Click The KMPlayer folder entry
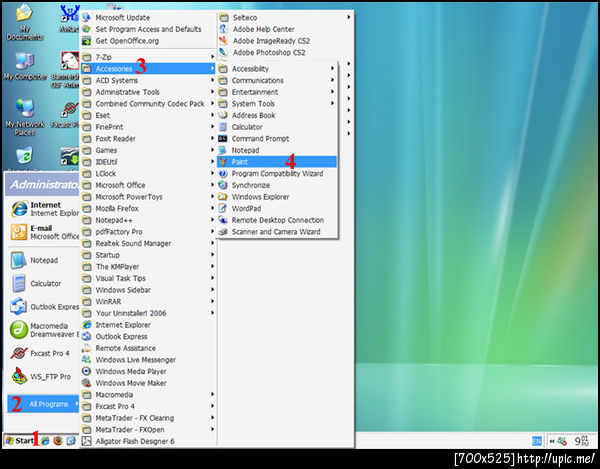This screenshot has height=469, width=600. coord(148,267)
